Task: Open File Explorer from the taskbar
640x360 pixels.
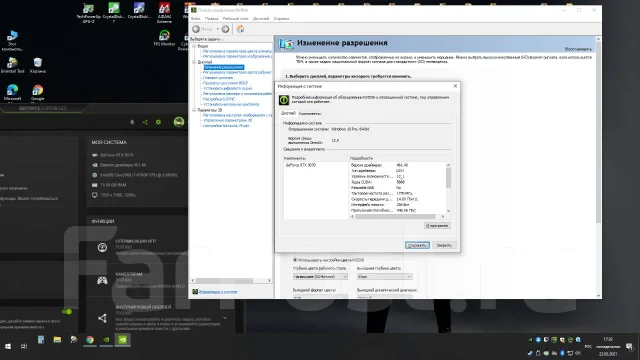Action: click(57, 340)
